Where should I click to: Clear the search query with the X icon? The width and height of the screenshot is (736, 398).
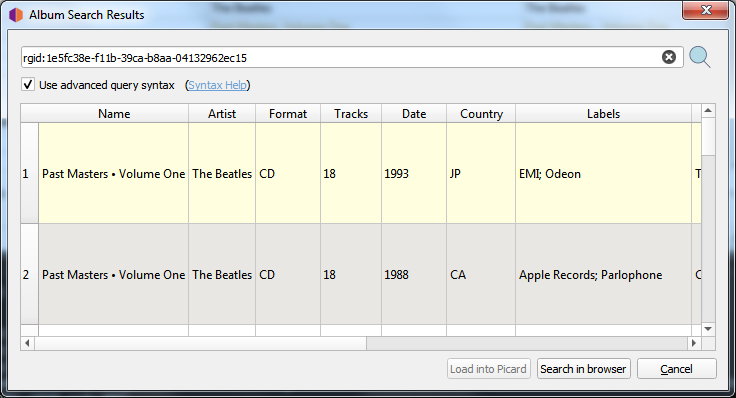click(x=669, y=57)
